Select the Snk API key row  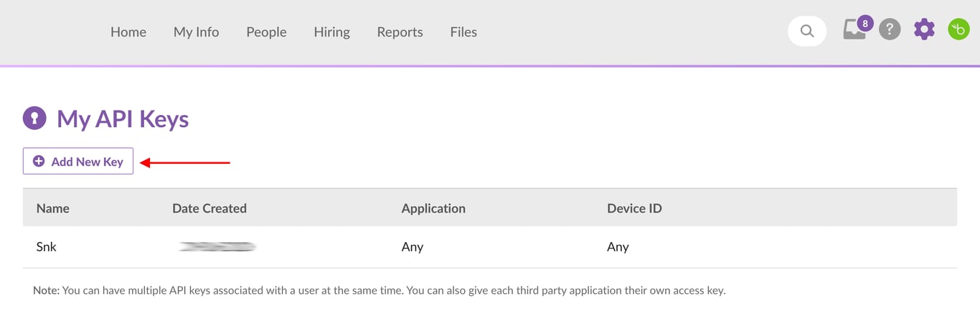click(47, 247)
